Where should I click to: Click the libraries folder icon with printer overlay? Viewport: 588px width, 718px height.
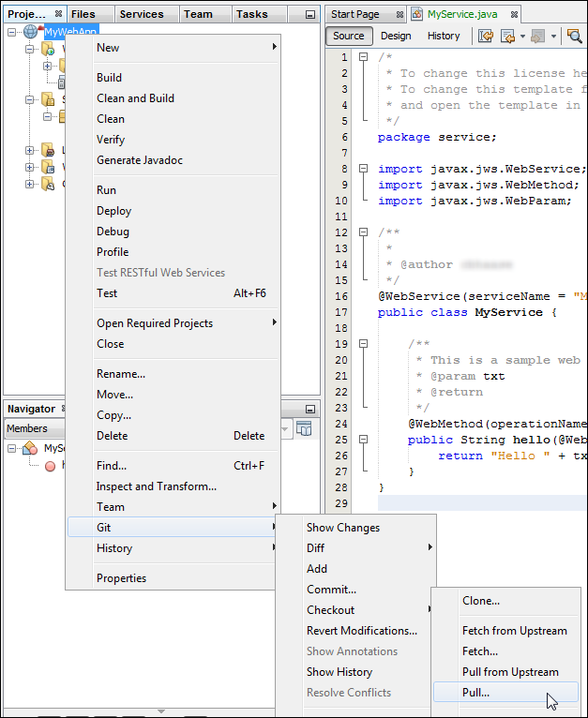coord(48,149)
